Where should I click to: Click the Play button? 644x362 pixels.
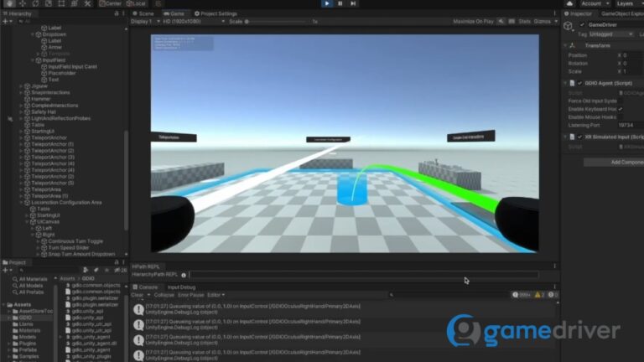point(327,3)
